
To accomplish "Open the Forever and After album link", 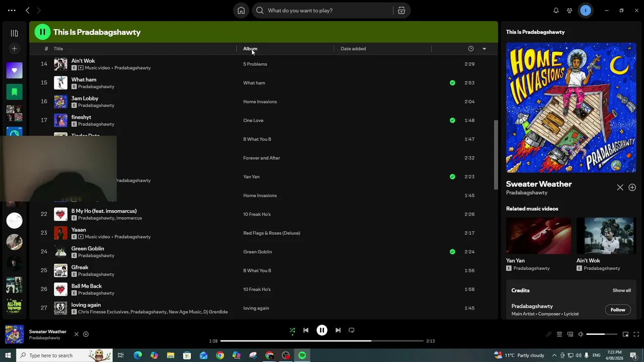I will tap(262, 158).
